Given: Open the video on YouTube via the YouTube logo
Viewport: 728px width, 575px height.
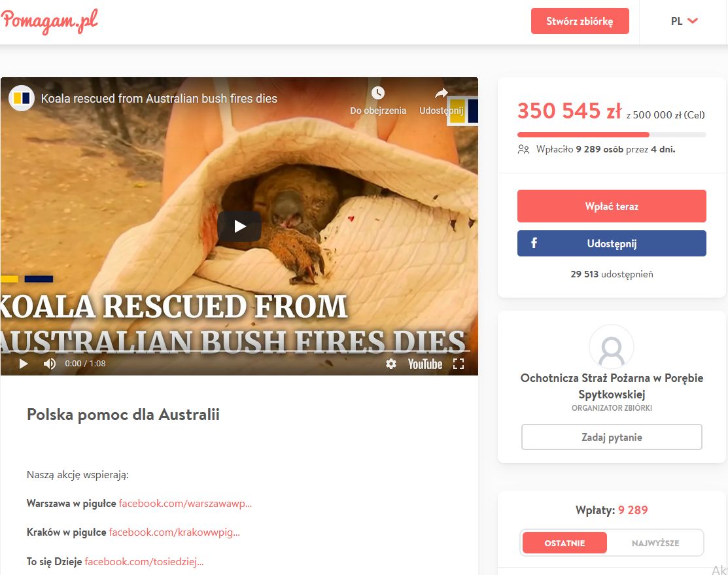Looking at the screenshot, I should point(425,364).
